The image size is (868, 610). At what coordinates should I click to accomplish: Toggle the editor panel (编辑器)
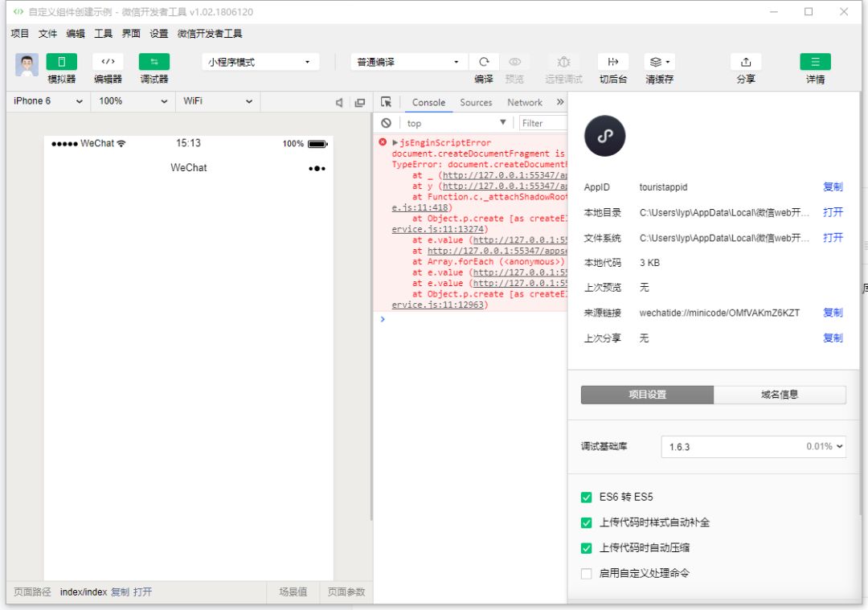tap(108, 61)
